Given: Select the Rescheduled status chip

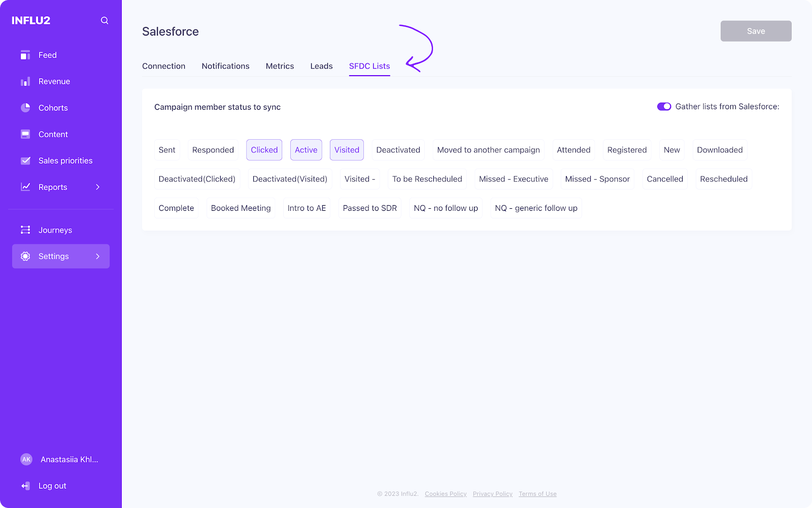Looking at the screenshot, I should (724, 179).
